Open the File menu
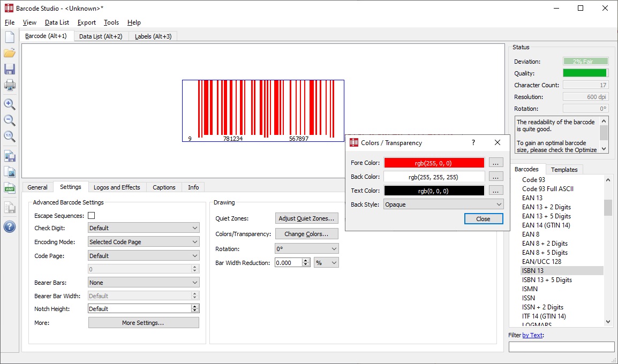Screen dimensions: 618x364 [x=10, y=22]
